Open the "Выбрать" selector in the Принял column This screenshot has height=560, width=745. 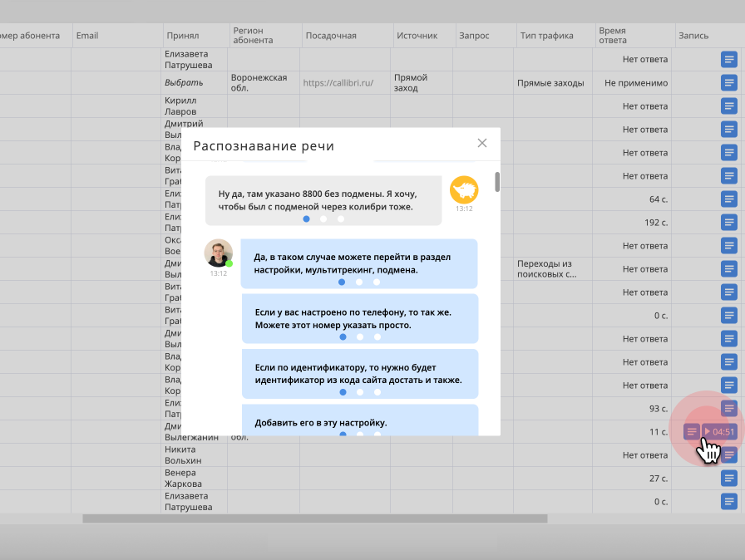(184, 83)
